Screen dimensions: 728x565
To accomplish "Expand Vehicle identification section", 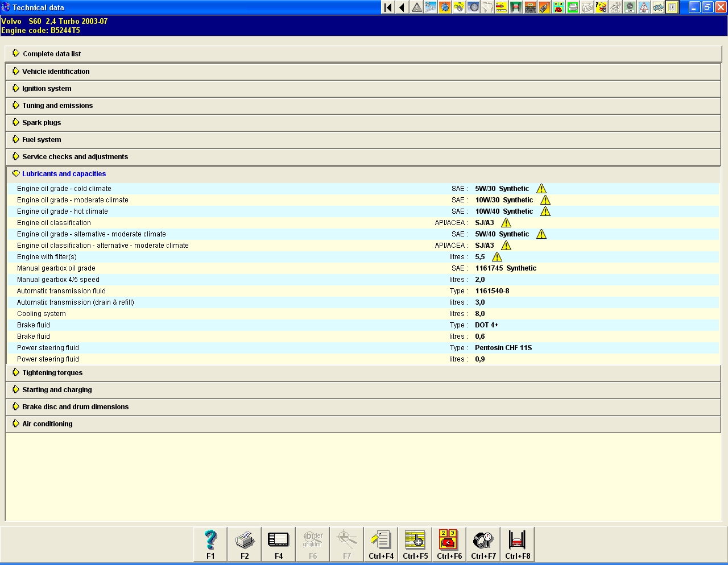I will (x=363, y=72).
